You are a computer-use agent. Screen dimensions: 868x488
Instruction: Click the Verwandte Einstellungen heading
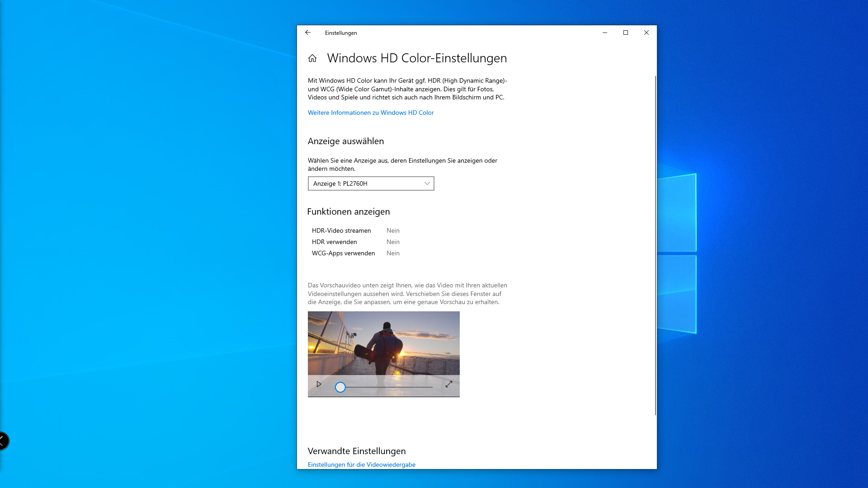click(x=357, y=451)
